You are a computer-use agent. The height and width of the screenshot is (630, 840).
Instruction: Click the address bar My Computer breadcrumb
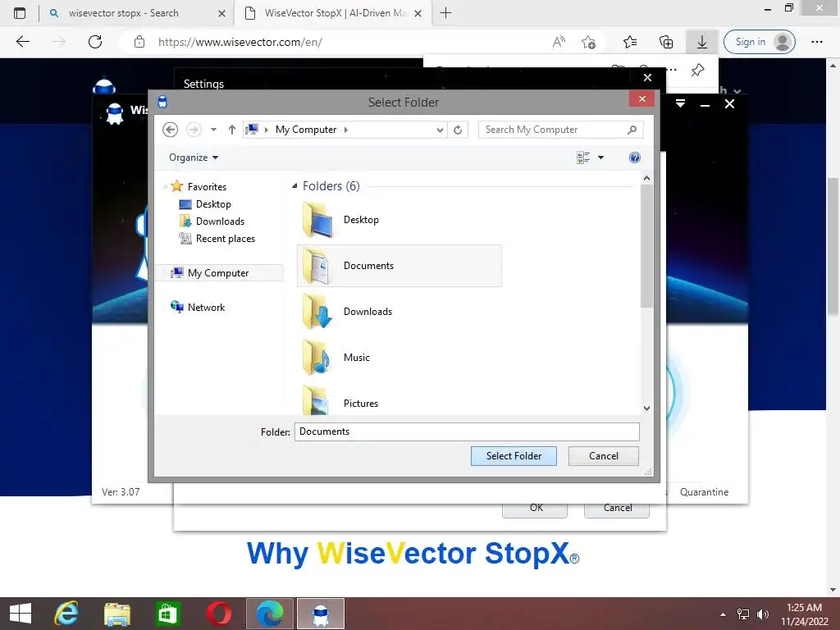pos(306,130)
